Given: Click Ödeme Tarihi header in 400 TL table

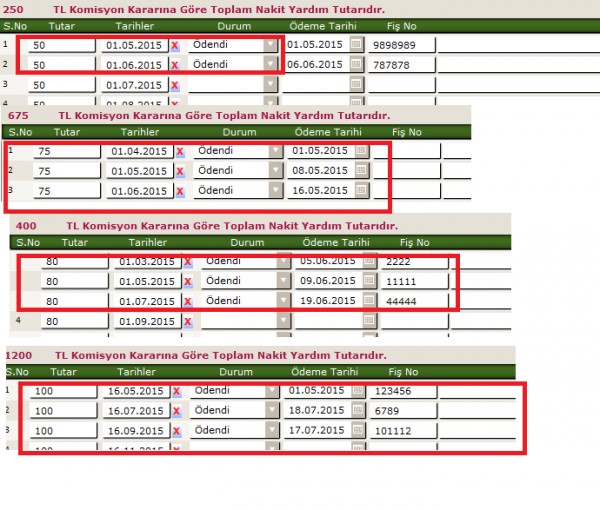Looking at the screenshot, I should pyautogui.click(x=336, y=242).
